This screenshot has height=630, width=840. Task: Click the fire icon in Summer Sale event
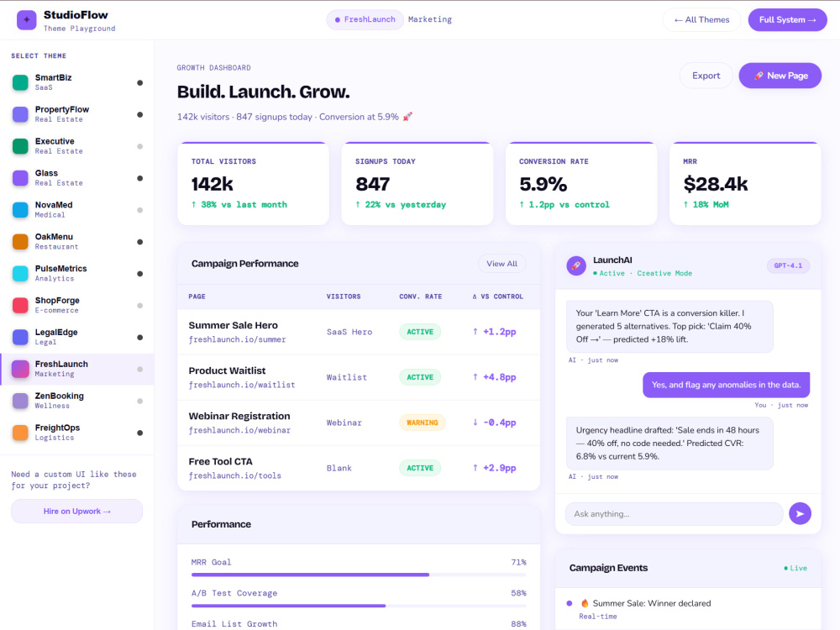point(585,603)
